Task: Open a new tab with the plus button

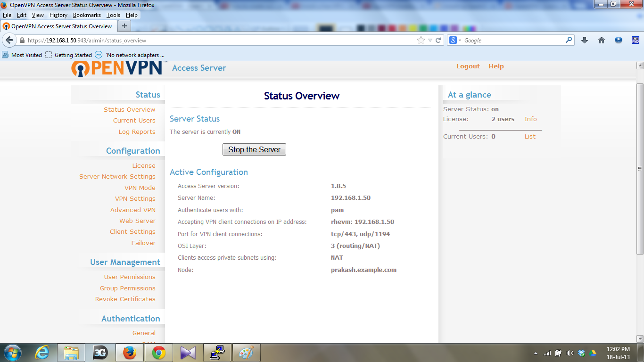Action: (x=124, y=26)
